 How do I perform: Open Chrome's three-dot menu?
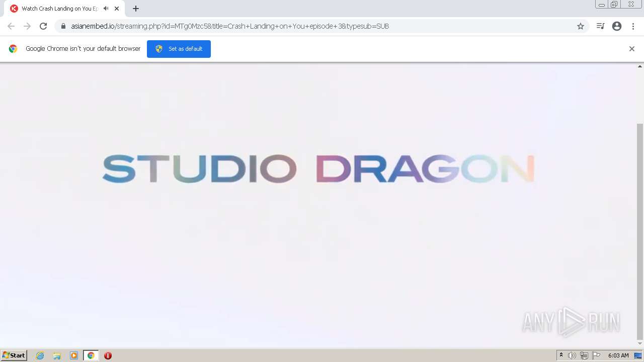[633, 26]
